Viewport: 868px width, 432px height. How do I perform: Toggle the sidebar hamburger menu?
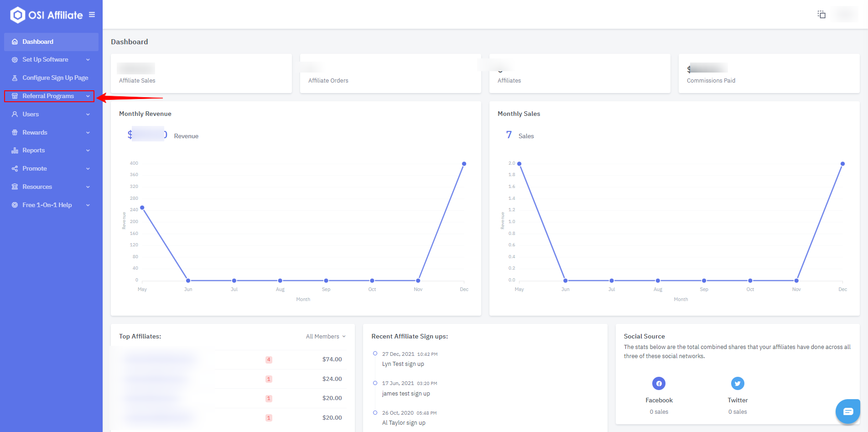click(92, 15)
